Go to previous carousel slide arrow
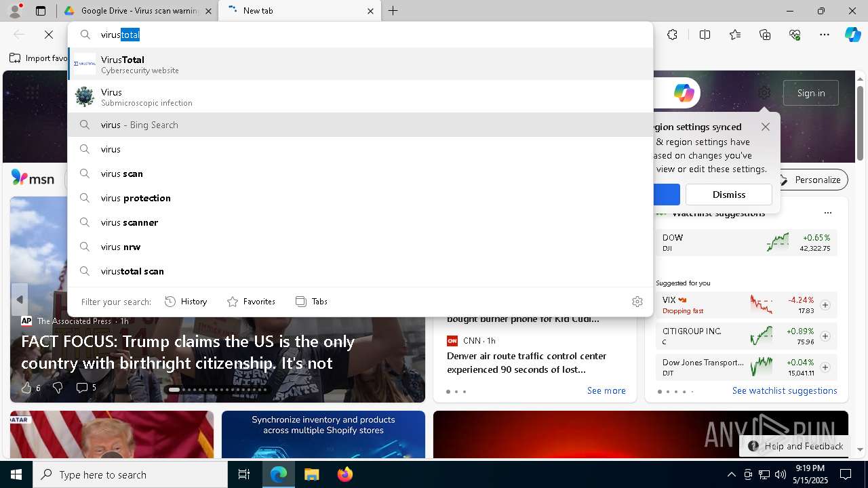868x488 pixels. tap(20, 300)
